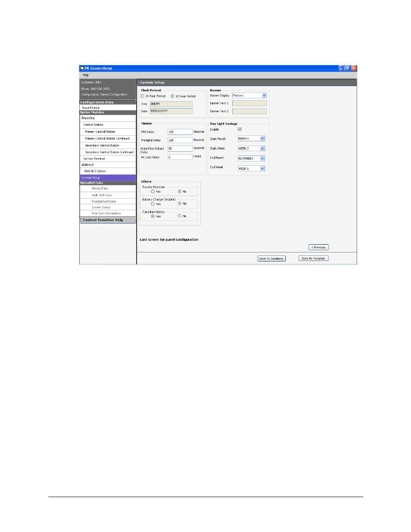Restore down the PK-Conventional window
The image size is (411, 532).
tap(347, 68)
